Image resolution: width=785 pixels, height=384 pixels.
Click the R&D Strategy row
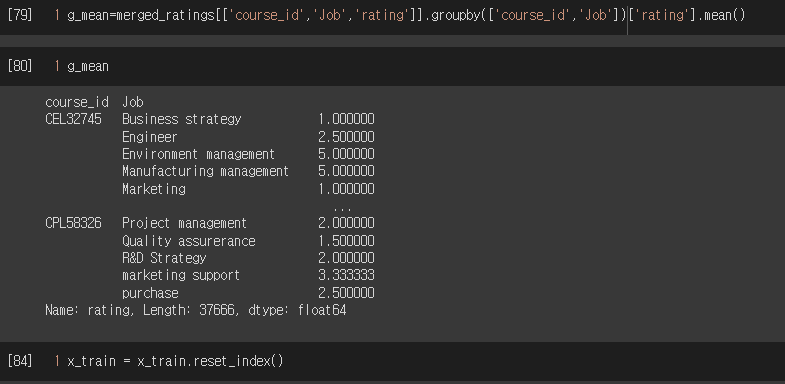click(248, 258)
